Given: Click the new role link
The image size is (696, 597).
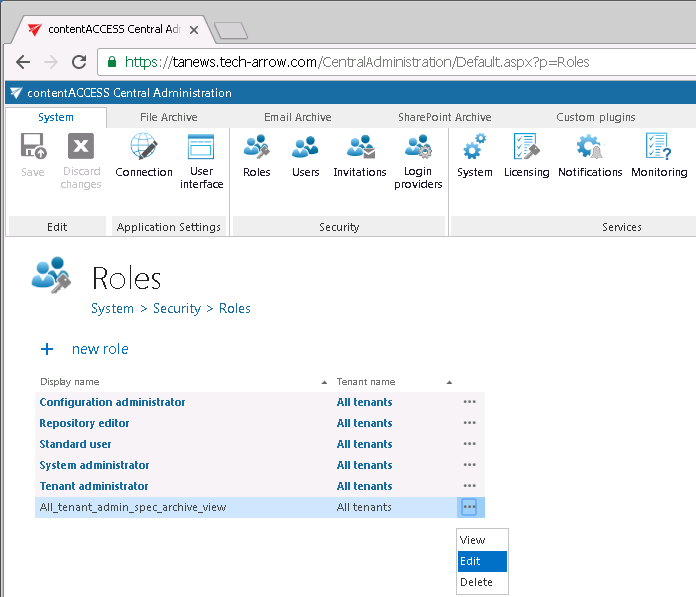Looking at the screenshot, I should click(99, 349).
